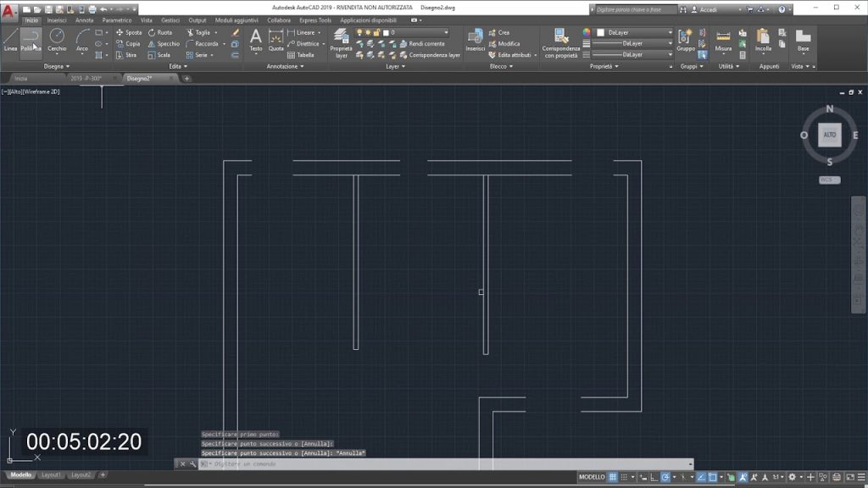868x488 pixels.
Task: Toggle object snap tracking in status bar
Action: [x=701, y=477]
